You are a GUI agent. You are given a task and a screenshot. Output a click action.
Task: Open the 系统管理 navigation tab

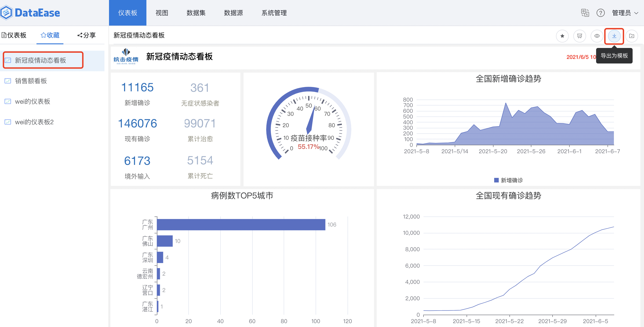274,13
